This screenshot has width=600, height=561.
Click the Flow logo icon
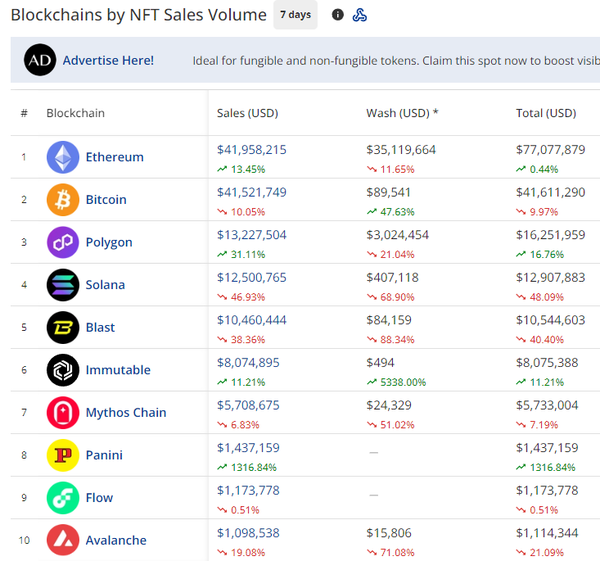click(63, 497)
